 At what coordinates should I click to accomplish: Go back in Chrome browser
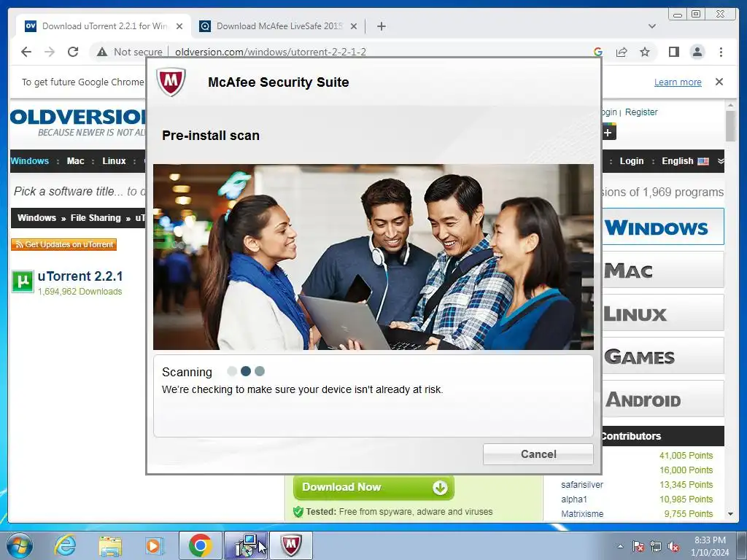(x=26, y=52)
